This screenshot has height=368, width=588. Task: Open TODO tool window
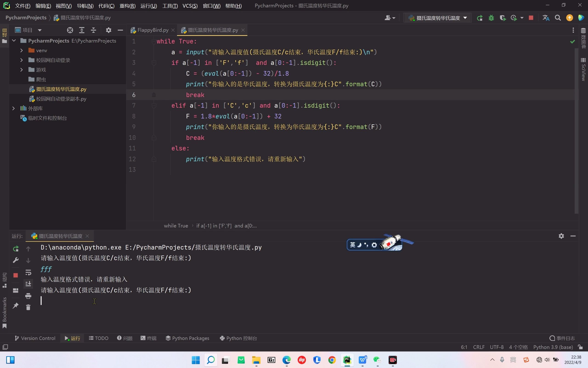click(x=98, y=338)
